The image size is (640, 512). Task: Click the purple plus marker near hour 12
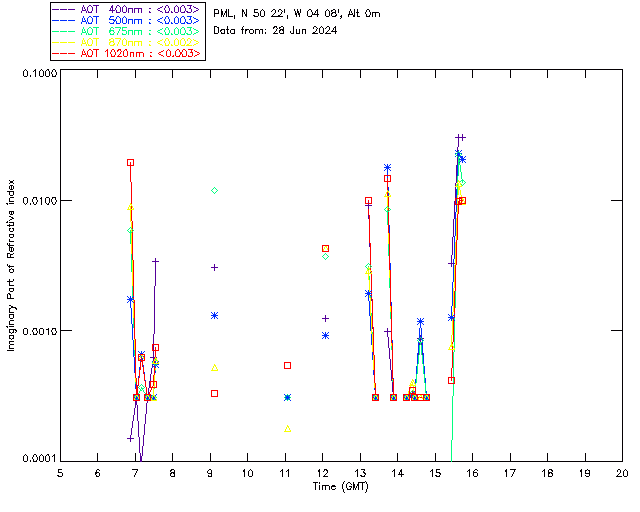[325, 318]
